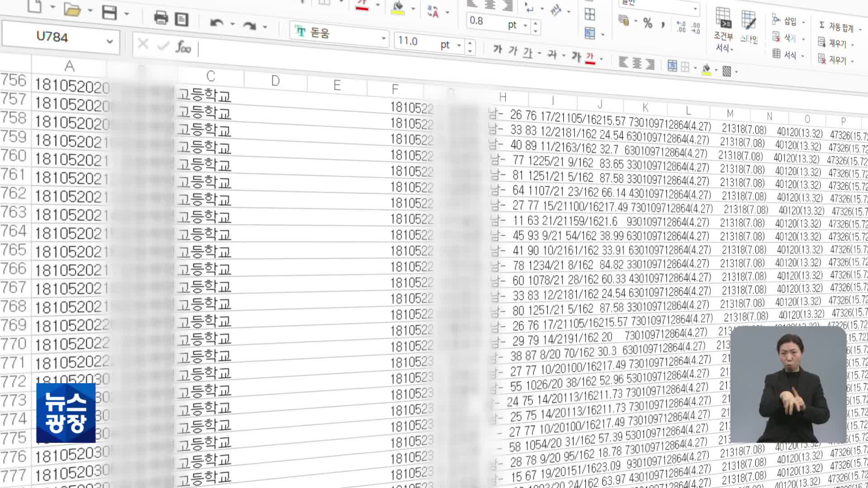The image size is (868, 488).
Task: Apply percent style to cells
Action: point(648,23)
